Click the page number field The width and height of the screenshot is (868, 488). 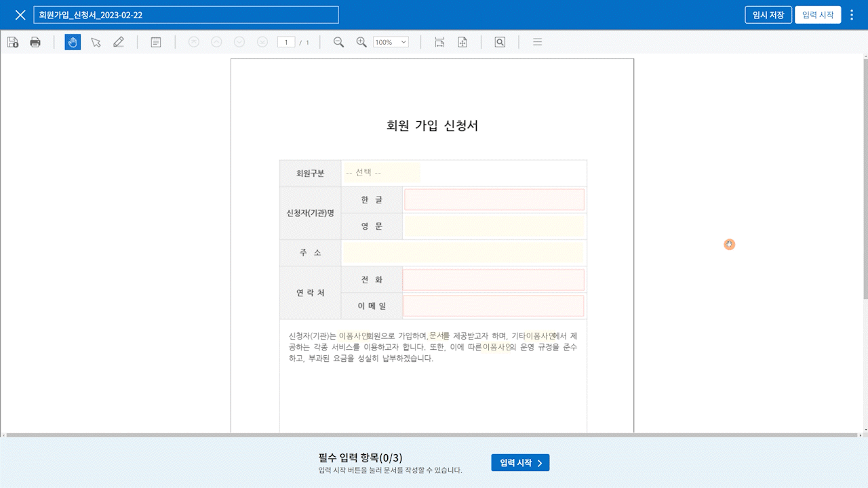click(285, 42)
